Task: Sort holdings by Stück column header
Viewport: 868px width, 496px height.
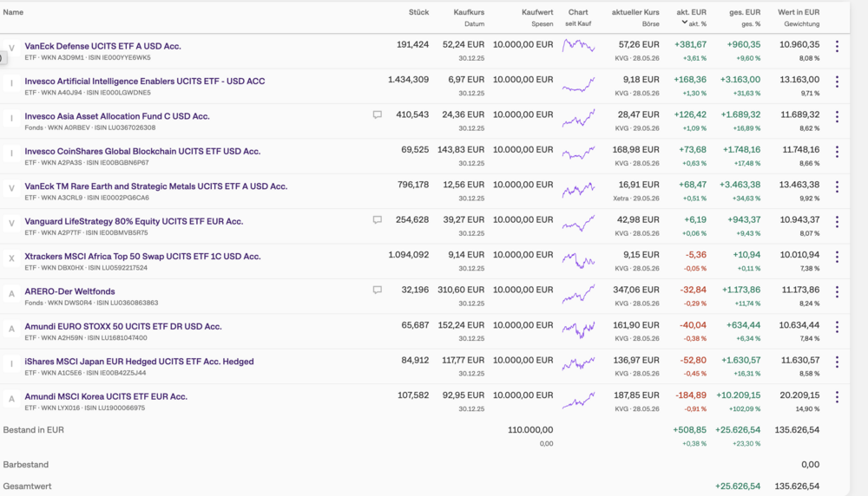Action: coord(418,12)
